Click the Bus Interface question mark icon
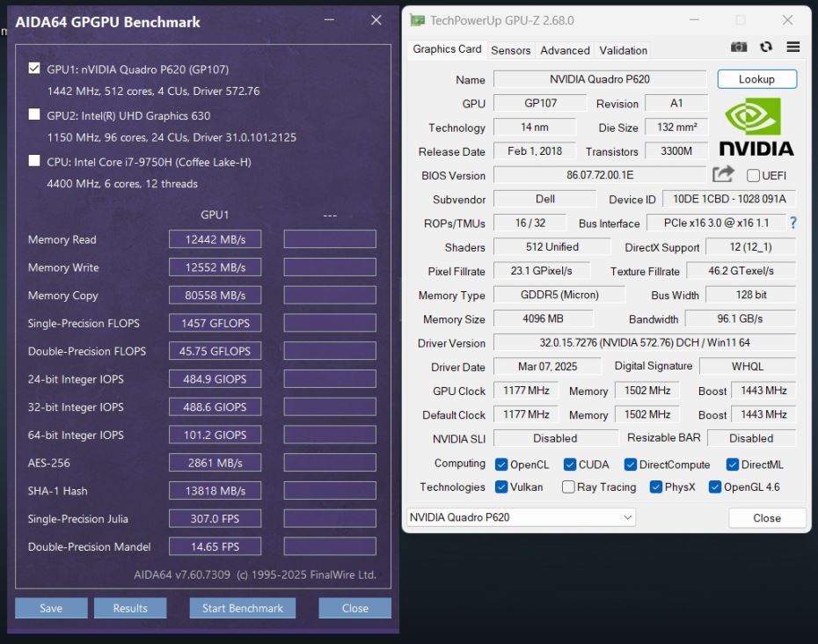 [x=792, y=223]
